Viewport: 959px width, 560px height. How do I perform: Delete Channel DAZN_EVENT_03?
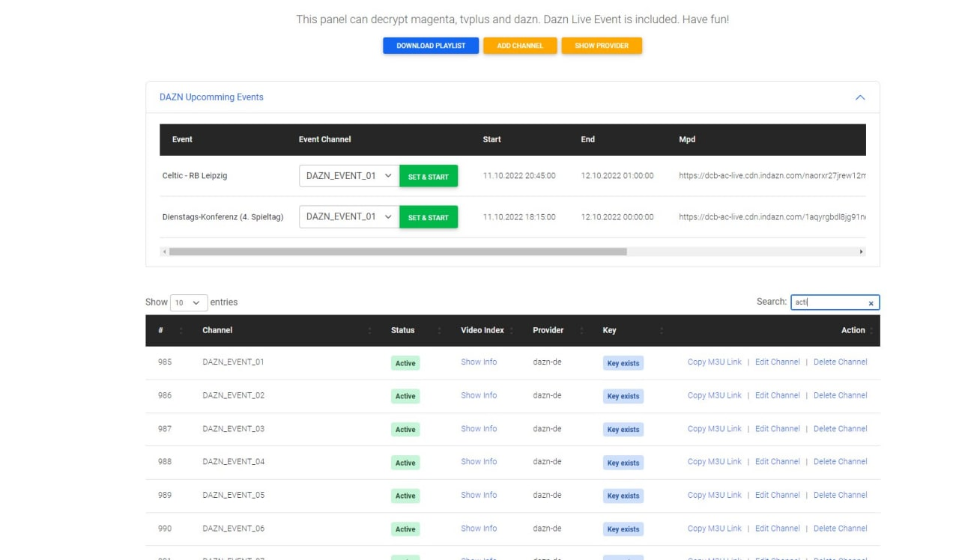(x=841, y=428)
